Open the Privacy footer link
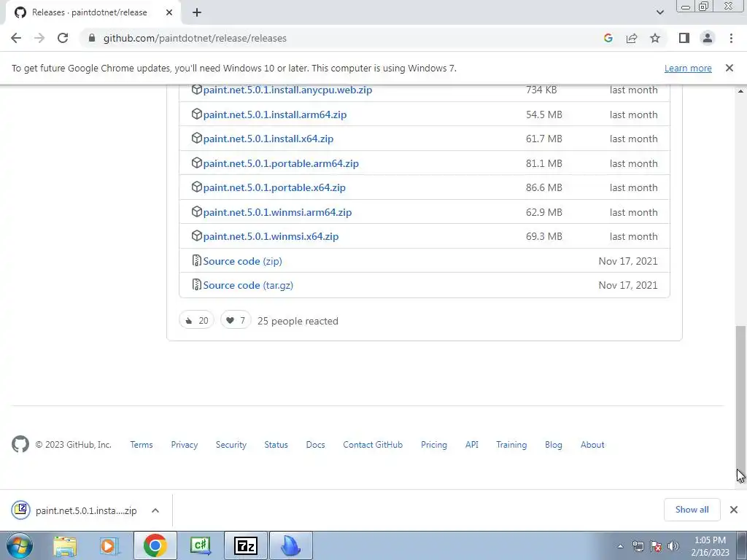 (x=185, y=445)
